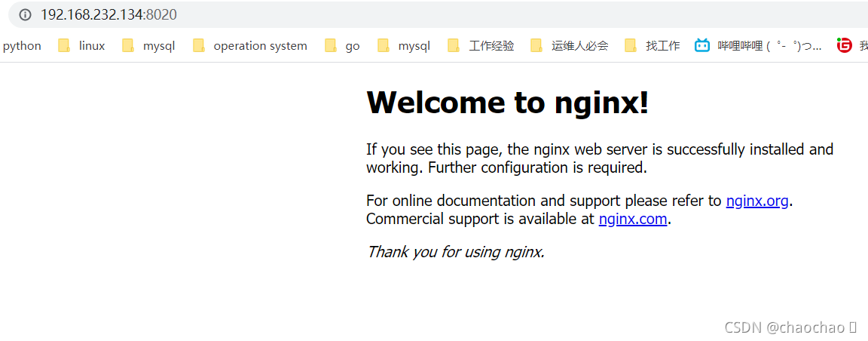The image size is (868, 341).
Task: Click the text Further configuration is required
Action: pos(537,167)
